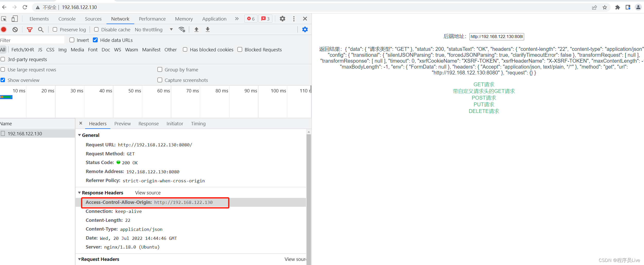Switch to the Console tab

(x=67, y=18)
